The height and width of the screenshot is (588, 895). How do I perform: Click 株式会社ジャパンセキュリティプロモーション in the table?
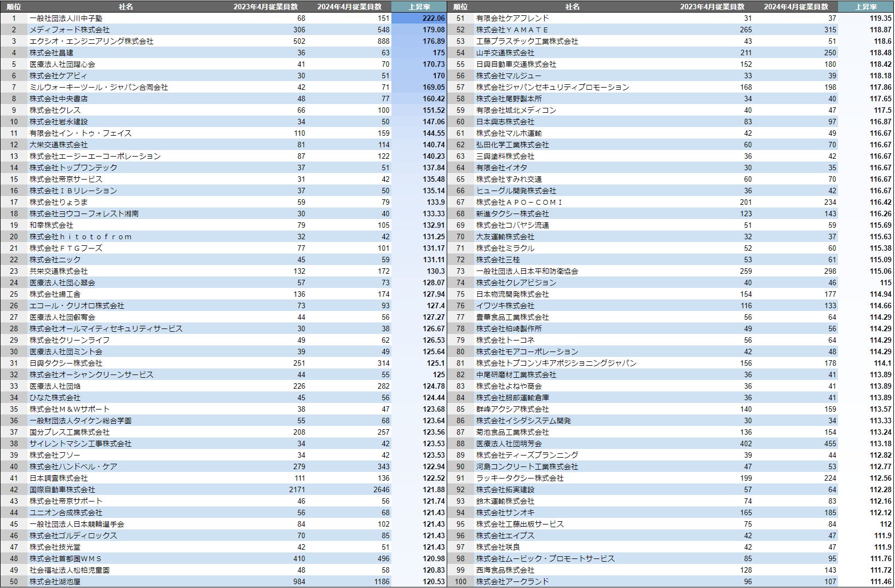tap(553, 87)
